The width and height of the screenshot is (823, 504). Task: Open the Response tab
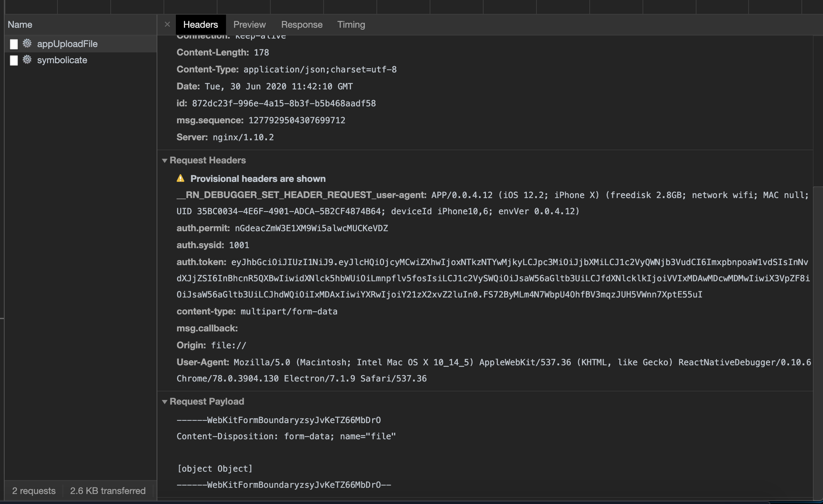[302, 24]
